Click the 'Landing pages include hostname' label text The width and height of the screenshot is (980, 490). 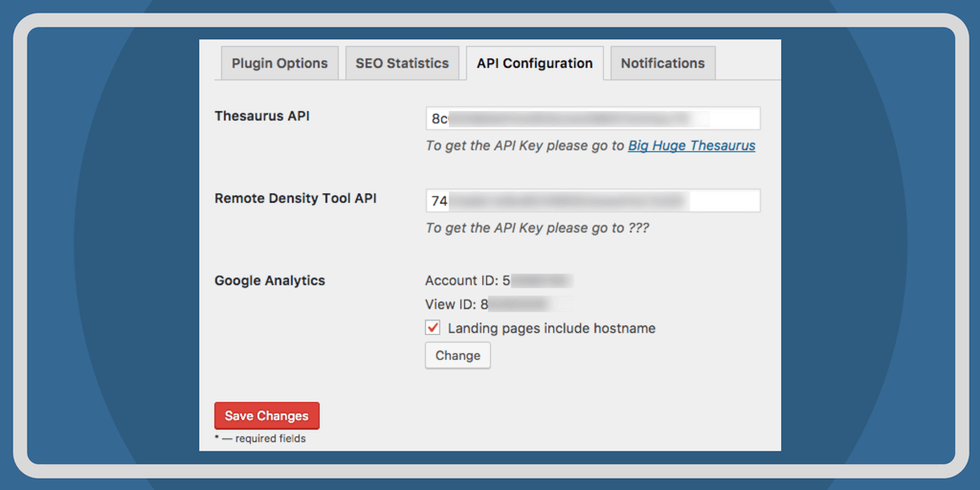coord(551,328)
